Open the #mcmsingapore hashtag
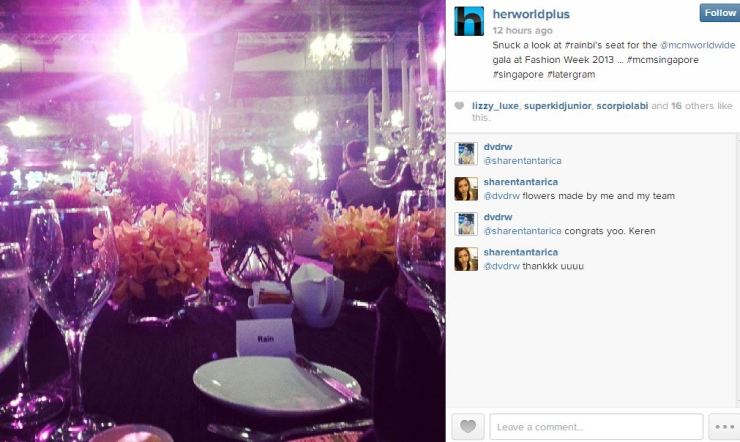 (663, 60)
